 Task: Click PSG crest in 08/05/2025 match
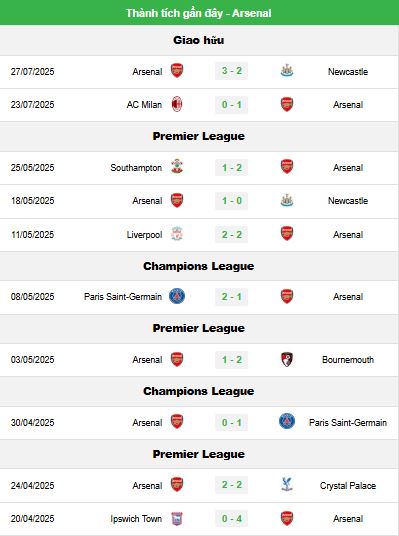(x=177, y=296)
